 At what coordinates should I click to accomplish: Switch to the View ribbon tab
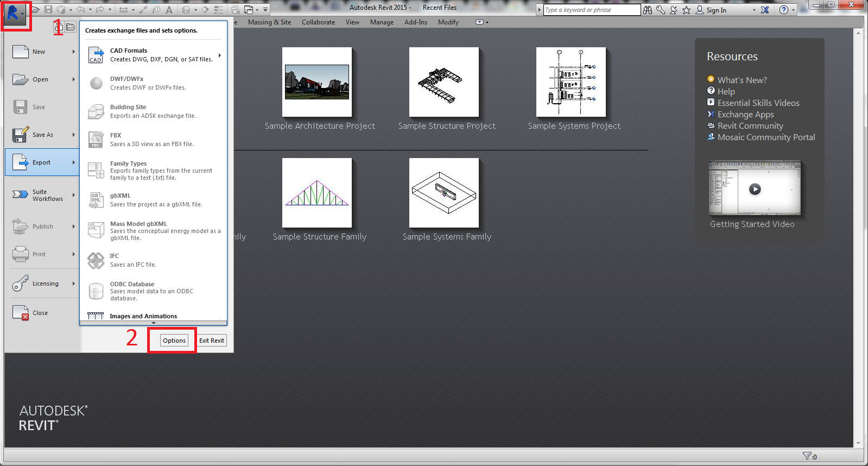coord(352,22)
